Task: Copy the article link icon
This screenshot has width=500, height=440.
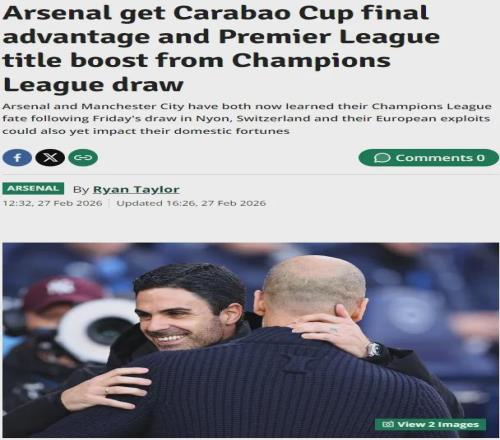Action: coord(83,158)
